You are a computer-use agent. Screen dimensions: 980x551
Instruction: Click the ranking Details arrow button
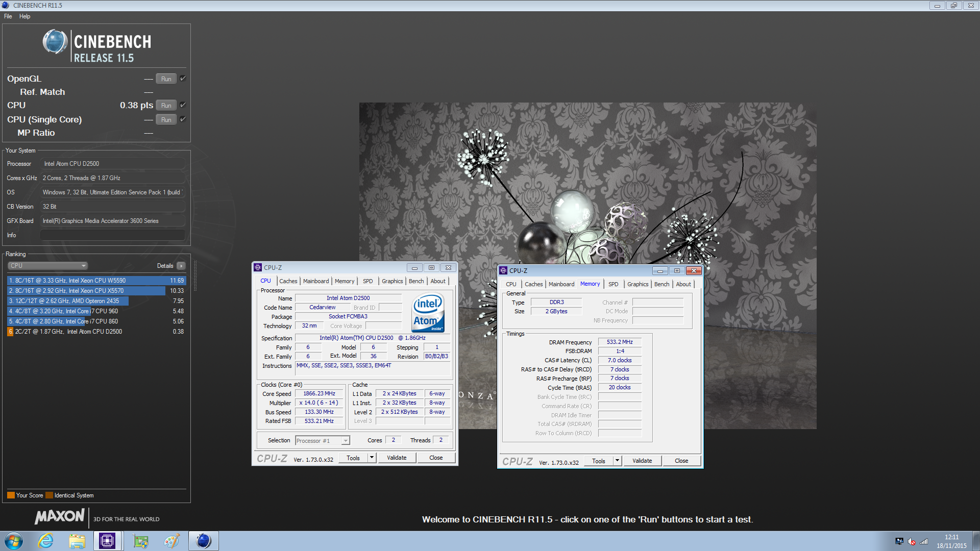coord(181,266)
